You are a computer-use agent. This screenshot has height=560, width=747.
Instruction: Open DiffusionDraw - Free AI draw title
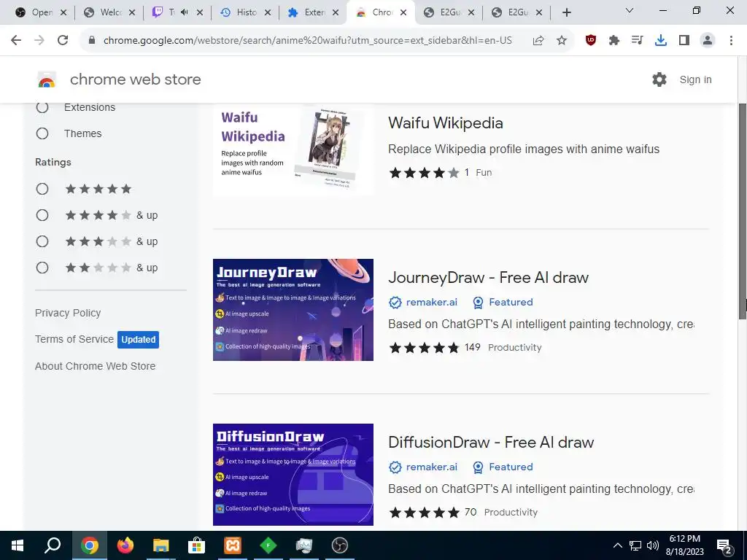(491, 442)
